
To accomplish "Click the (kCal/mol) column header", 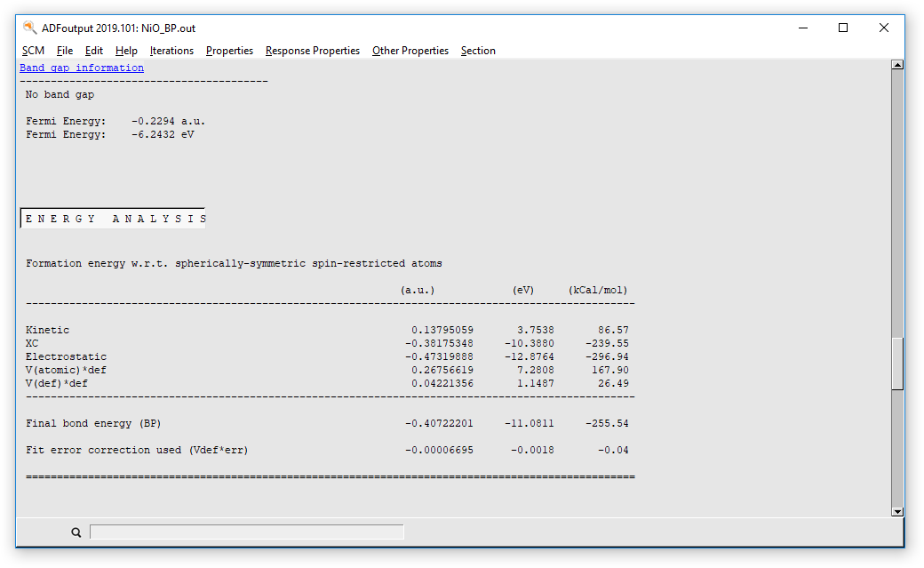I will 598,290.
